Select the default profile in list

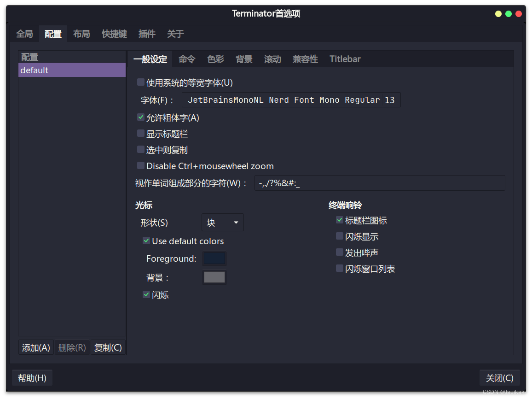[x=72, y=70]
